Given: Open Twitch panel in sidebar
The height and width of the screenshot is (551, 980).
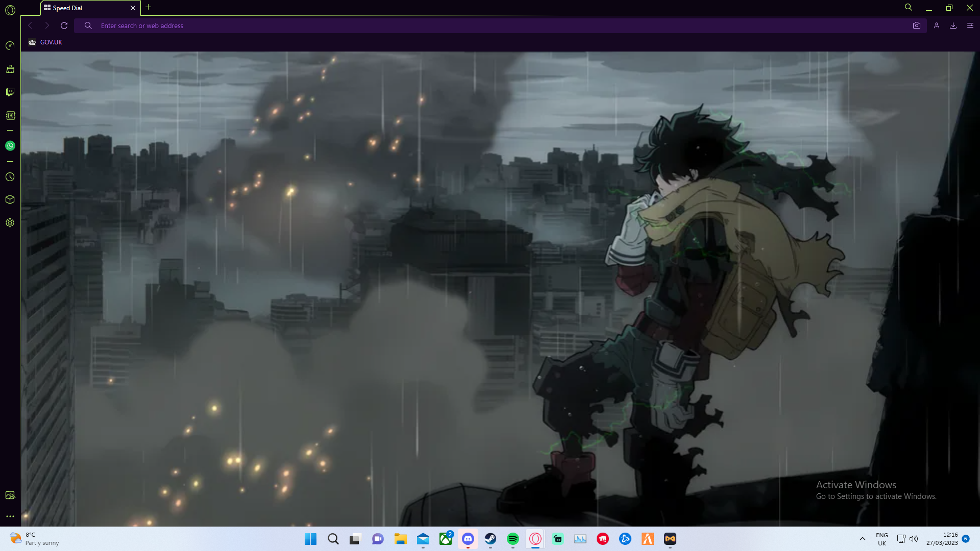Looking at the screenshot, I should 10,92.
